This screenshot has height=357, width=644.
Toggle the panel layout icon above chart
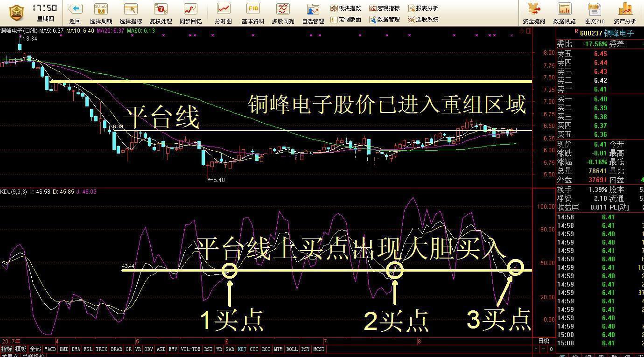pos(529,31)
